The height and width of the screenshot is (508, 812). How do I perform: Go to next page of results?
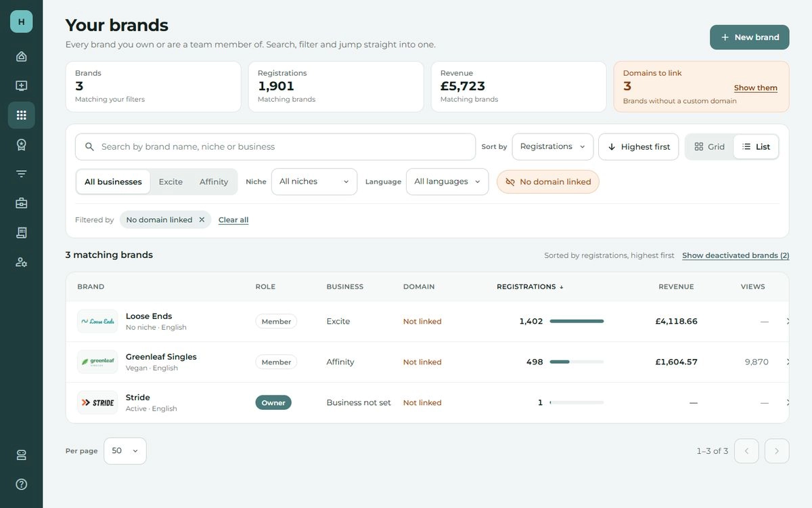click(777, 451)
